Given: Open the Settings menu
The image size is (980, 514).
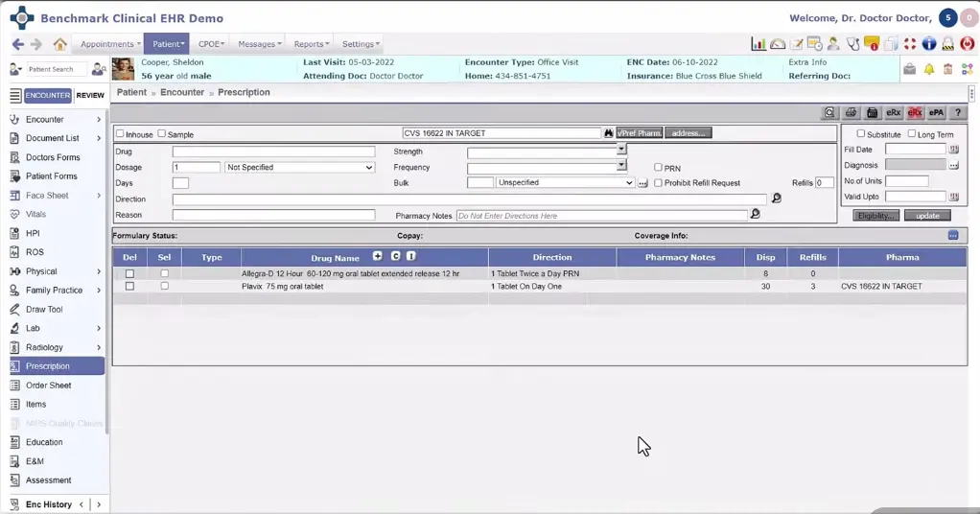Looking at the screenshot, I should coord(360,44).
